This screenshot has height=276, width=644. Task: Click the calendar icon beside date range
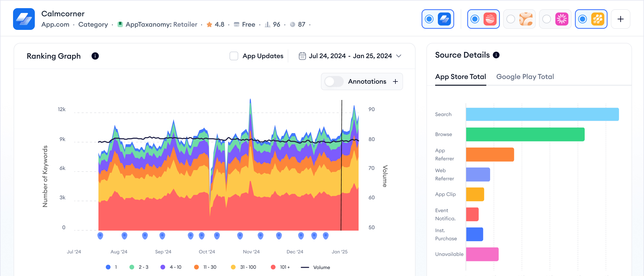[x=302, y=56]
